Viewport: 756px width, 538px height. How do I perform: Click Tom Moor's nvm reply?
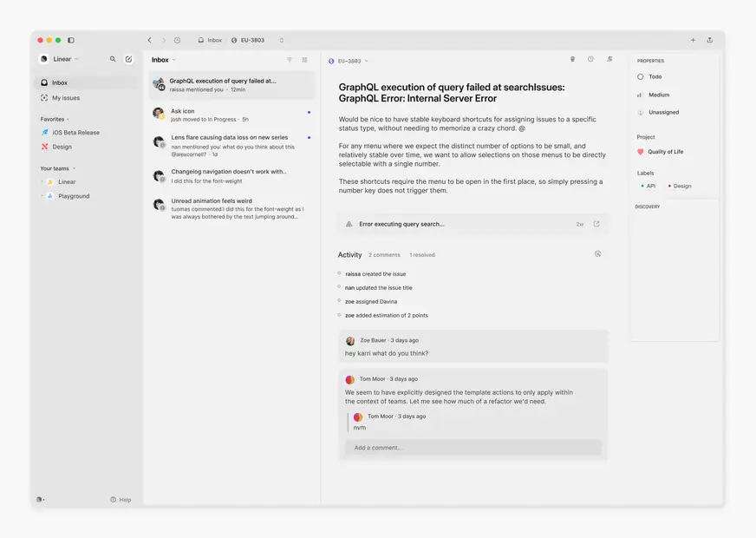click(x=360, y=428)
